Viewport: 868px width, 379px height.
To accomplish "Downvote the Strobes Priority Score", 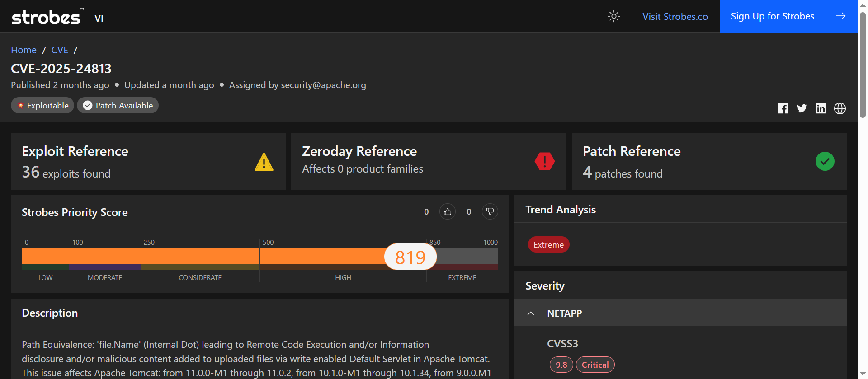I will (x=490, y=211).
